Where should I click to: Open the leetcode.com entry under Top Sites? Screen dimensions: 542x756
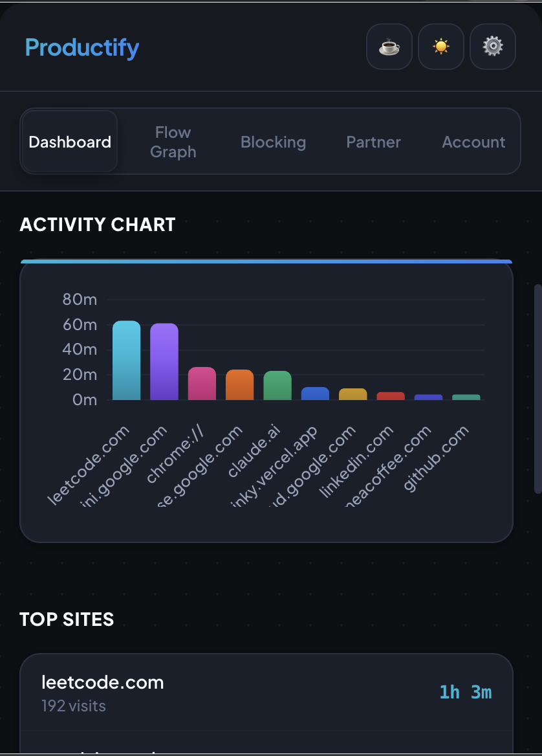click(x=259, y=693)
